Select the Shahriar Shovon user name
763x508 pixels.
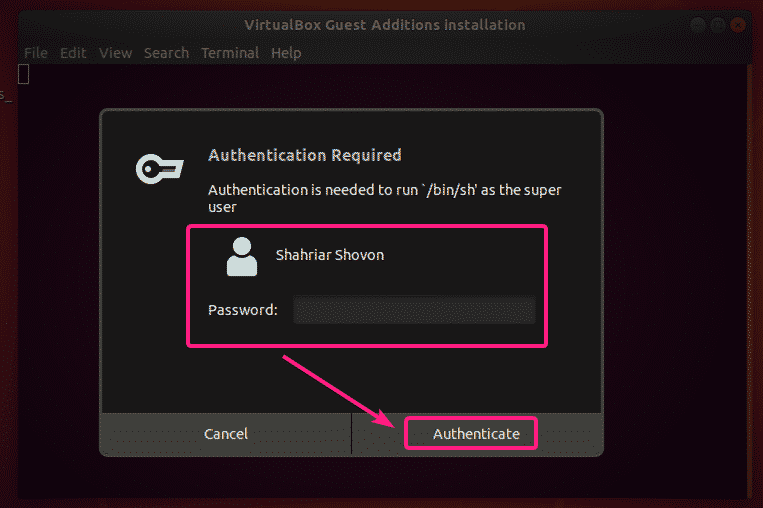(x=330, y=255)
